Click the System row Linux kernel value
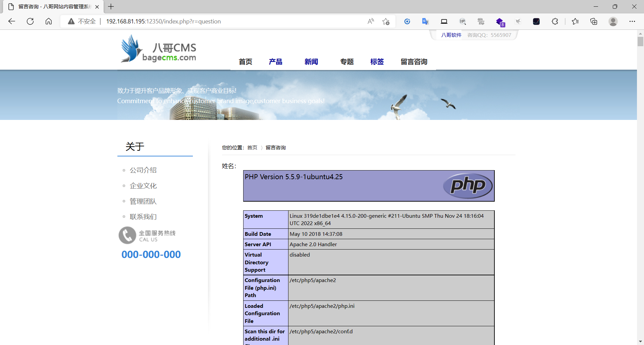Screen dimensions: 644x345 point(387,219)
